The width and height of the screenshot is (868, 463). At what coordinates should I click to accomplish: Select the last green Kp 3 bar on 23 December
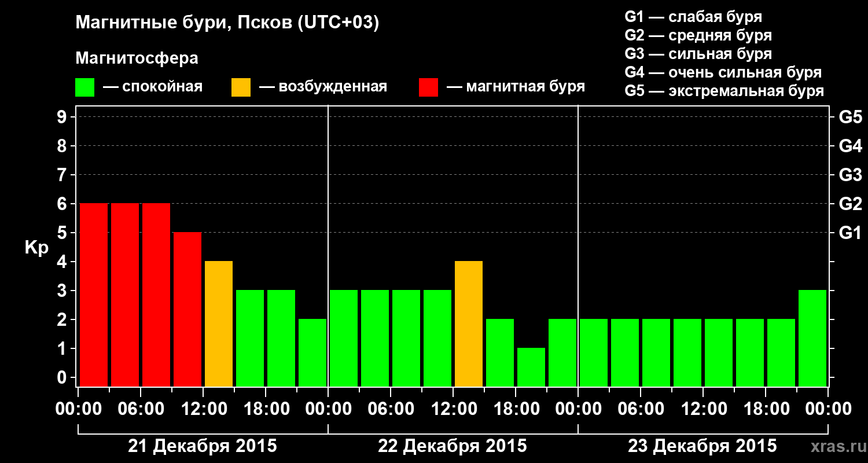click(812, 339)
